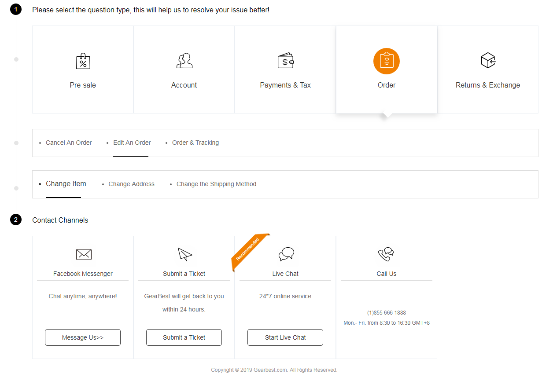The height and width of the screenshot is (392, 553).
Task: Choose the Change Address option
Action: 131,184
